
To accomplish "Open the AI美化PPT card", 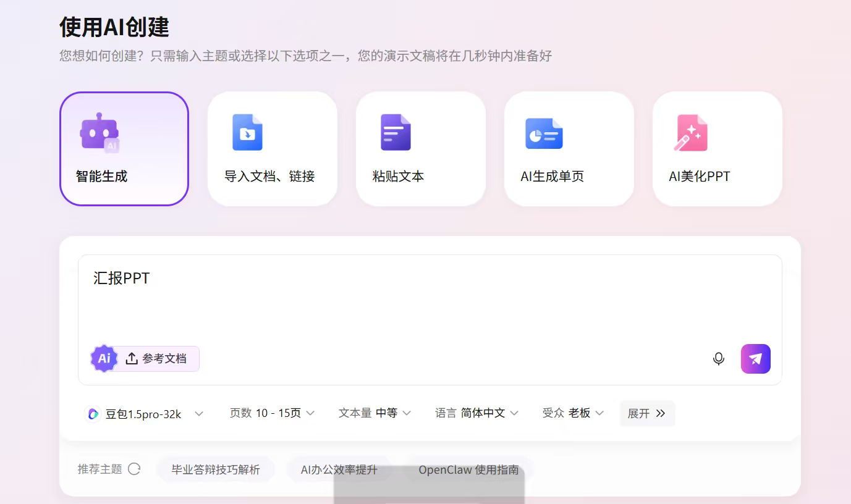I will (x=718, y=149).
